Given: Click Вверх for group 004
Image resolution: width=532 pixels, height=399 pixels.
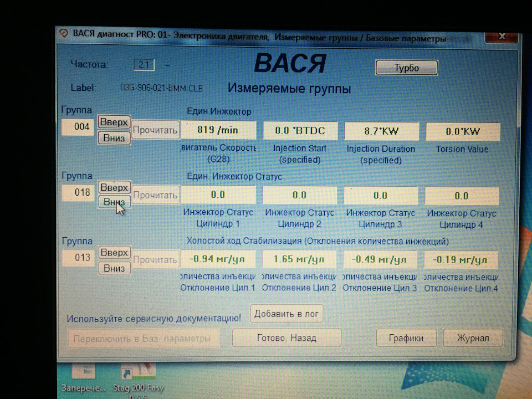Looking at the screenshot, I should point(114,122).
